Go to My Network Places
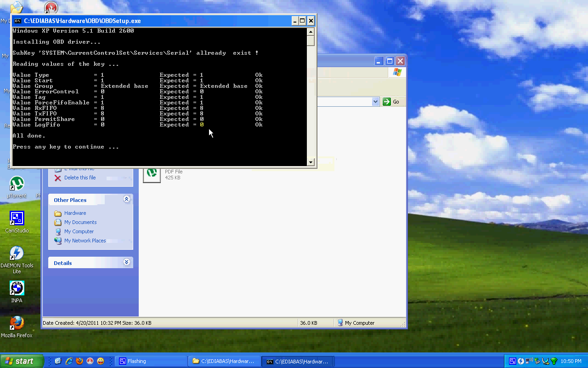 85,241
